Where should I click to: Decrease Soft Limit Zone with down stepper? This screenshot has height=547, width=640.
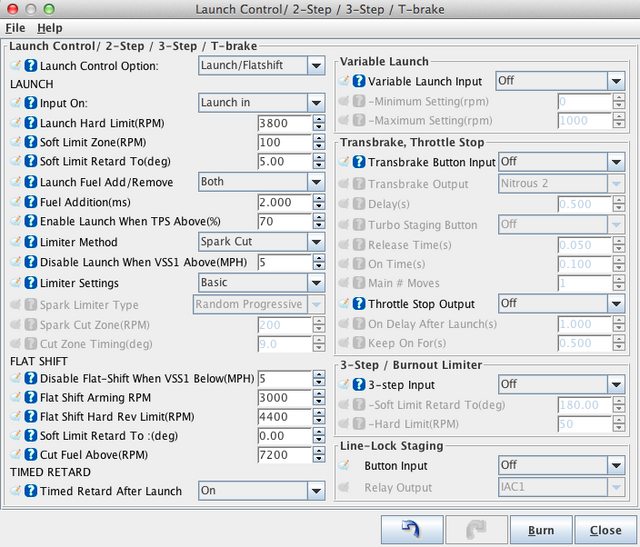click(x=319, y=146)
